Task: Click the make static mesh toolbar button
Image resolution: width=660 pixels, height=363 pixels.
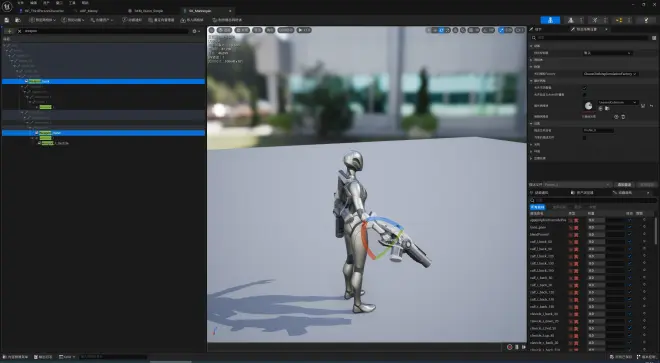Action: tap(227, 20)
